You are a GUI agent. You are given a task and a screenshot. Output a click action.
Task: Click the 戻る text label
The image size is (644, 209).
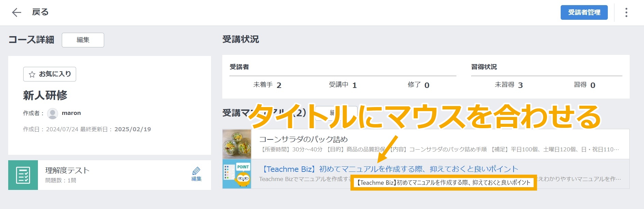40,12
